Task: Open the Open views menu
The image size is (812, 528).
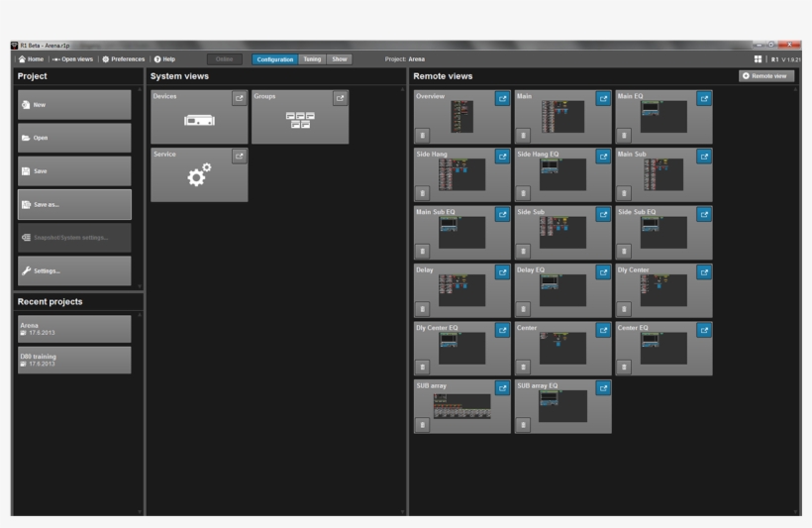Action: pyautogui.click(x=72, y=59)
